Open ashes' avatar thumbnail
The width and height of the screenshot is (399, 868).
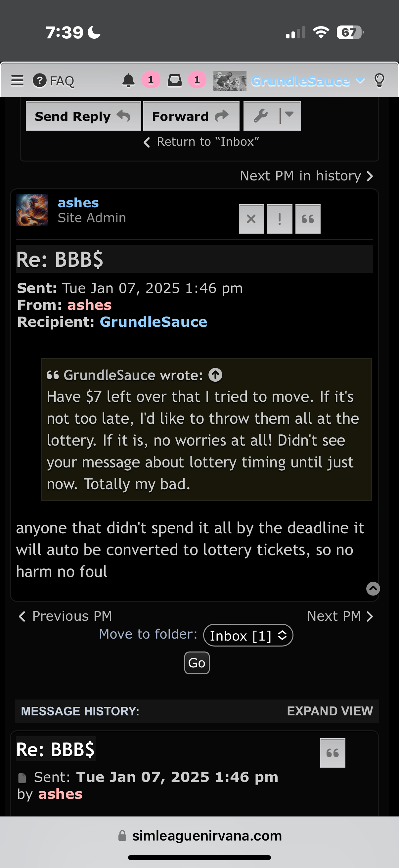point(32,210)
